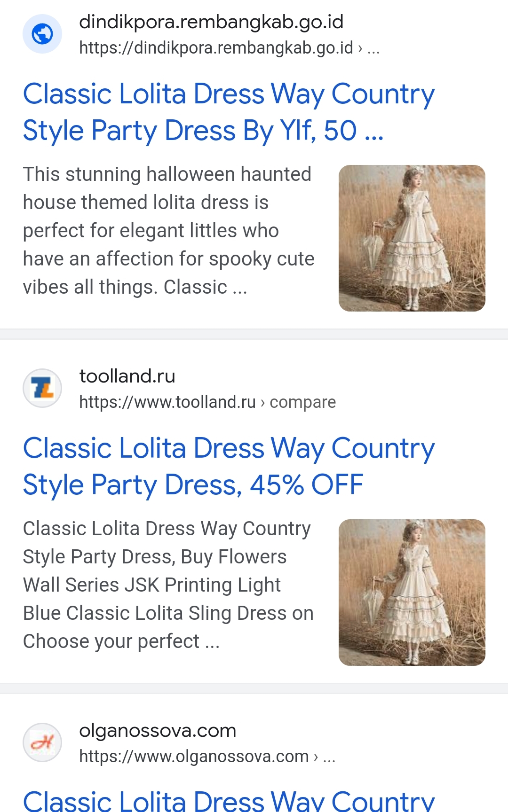Click dindikpora.rembangkab.go.id site name
The width and height of the screenshot is (508, 812).
pos(211,22)
